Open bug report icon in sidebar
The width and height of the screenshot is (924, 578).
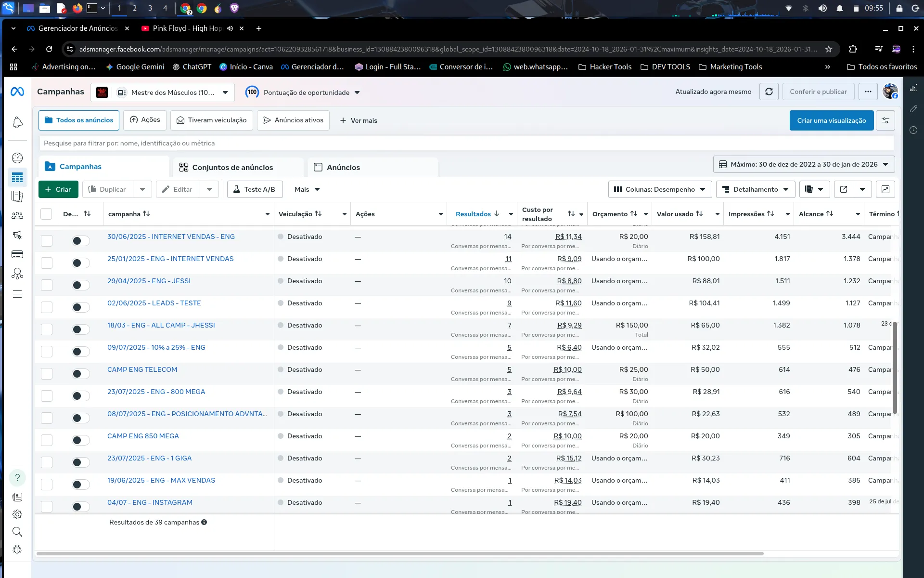pyautogui.click(x=17, y=549)
